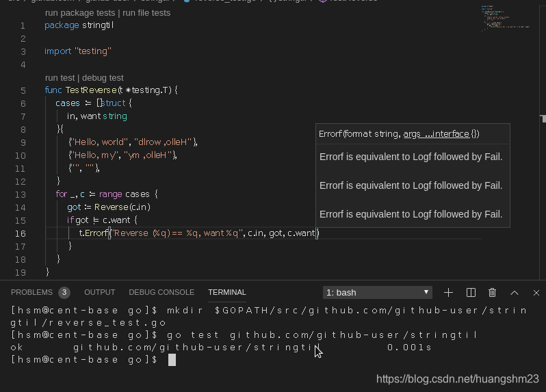The width and height of the screenshot is (546, 392).
Task: Click the func TestReverse declaration
Action: pos(112,90)
